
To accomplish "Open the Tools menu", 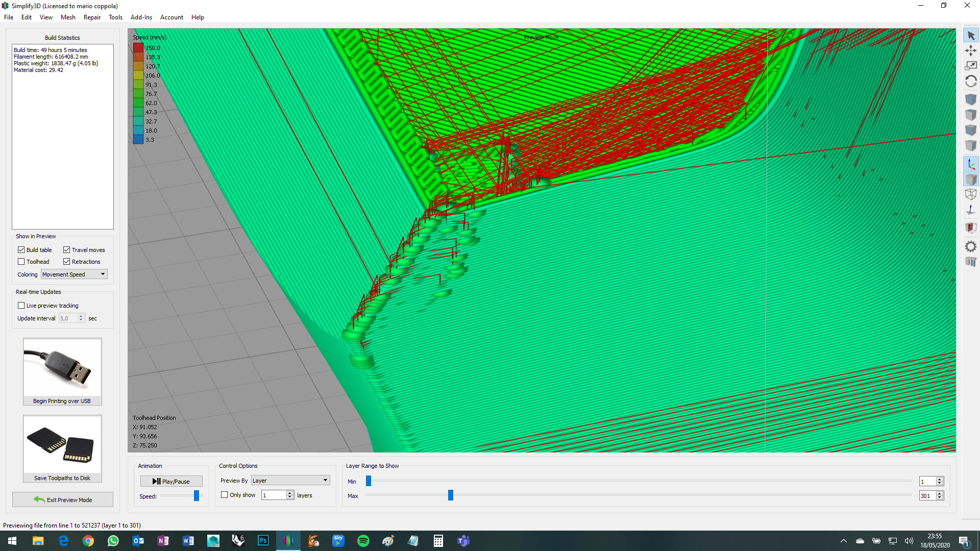I will point(115,17).
